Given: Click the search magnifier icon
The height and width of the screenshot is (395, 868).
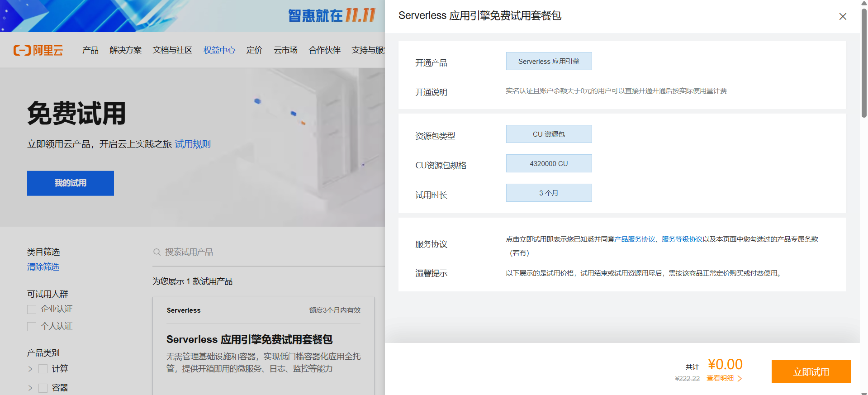Looking at the screenshot, I should point(157,252).
